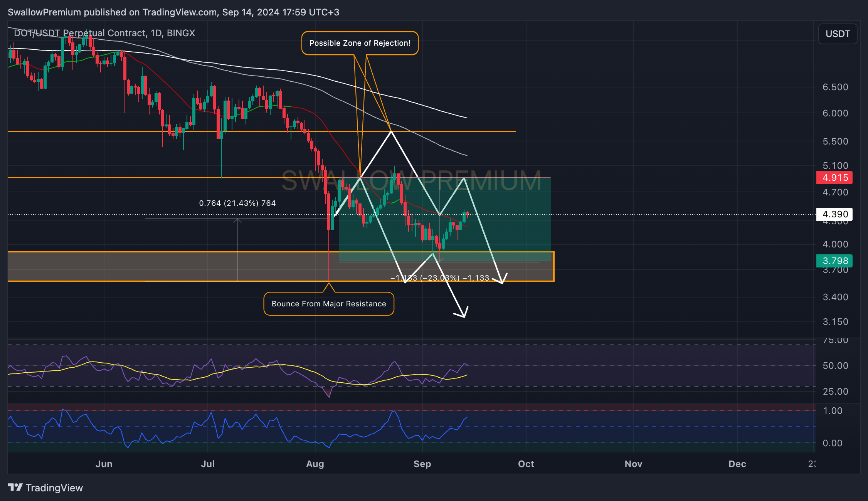Click the Aug label on time axis

315,464
